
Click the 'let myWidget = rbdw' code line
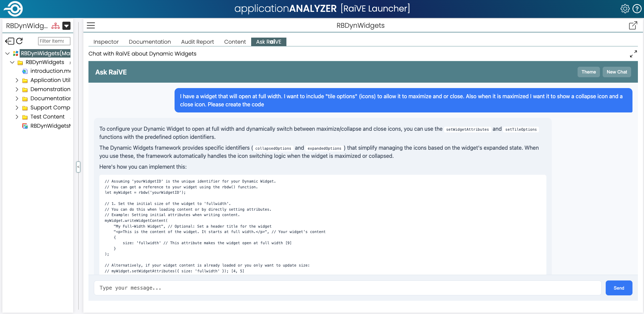tap(145, 193)
